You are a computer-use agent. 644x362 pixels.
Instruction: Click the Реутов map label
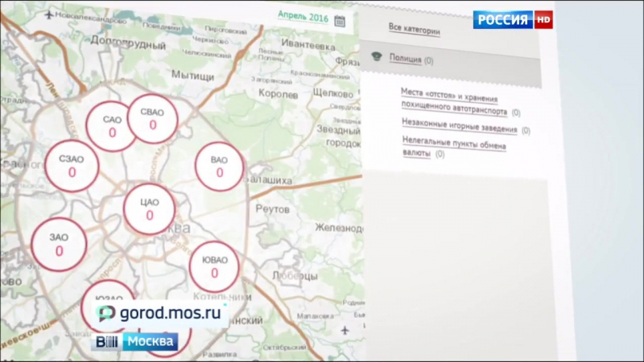272,209
